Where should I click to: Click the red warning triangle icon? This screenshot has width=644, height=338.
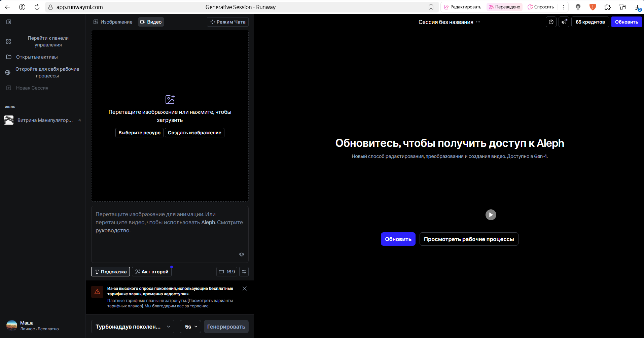[x=97, y=292]
